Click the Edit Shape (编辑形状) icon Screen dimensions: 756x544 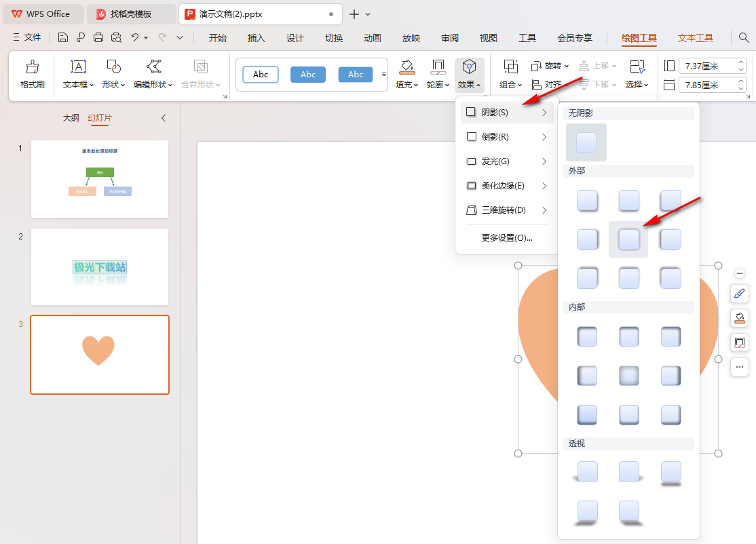(153, 66)
